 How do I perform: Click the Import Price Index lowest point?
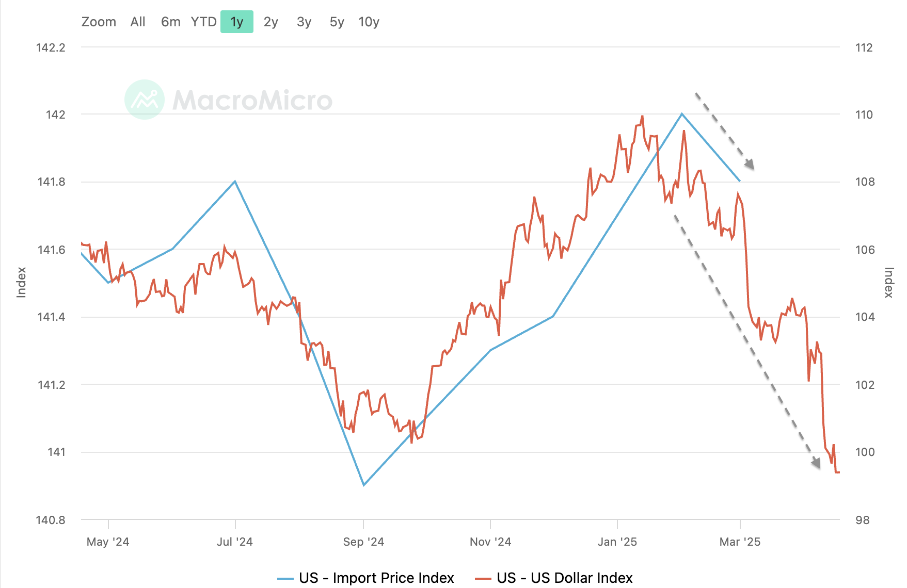(x=364, y=485)
